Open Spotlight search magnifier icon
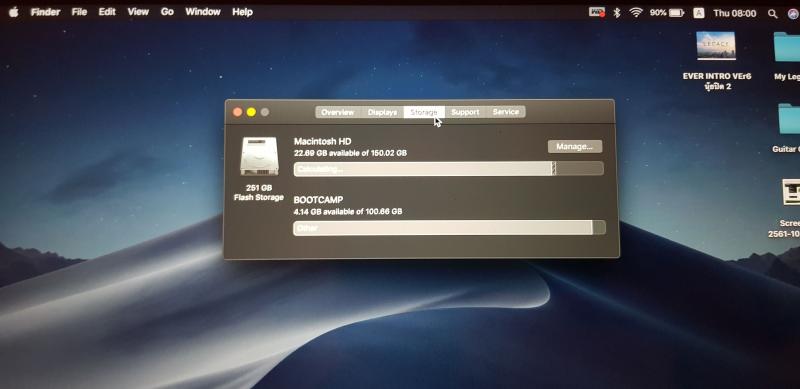Viewport: 800px width, 389px height. click(x=772, y=14)
